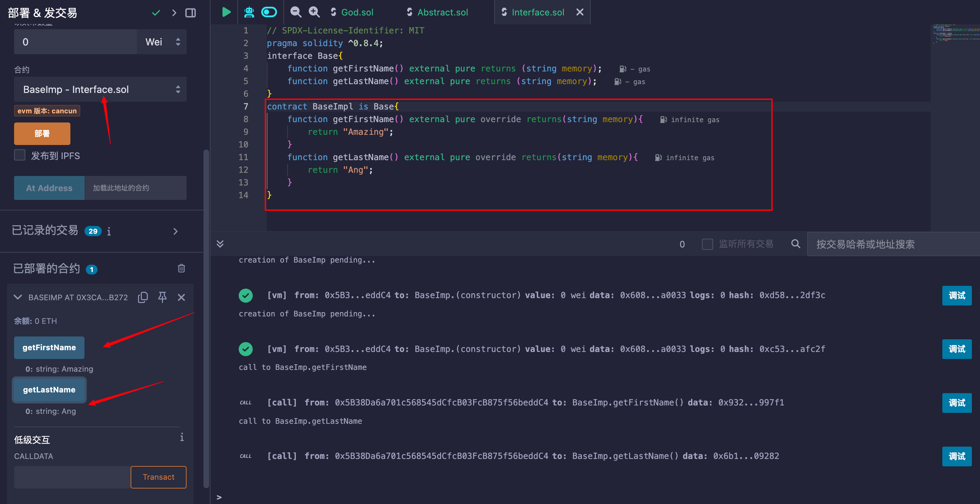Image resolution: width=980 pixels, height=504 pixels.
Task: Click the At Address button
Action: [x=49, y=188]
